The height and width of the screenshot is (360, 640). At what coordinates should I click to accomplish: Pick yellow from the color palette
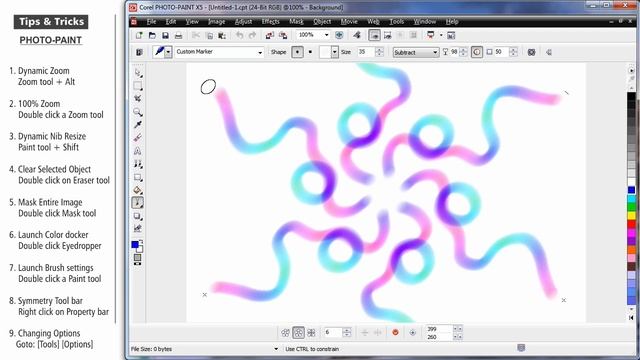click(631, 216)
